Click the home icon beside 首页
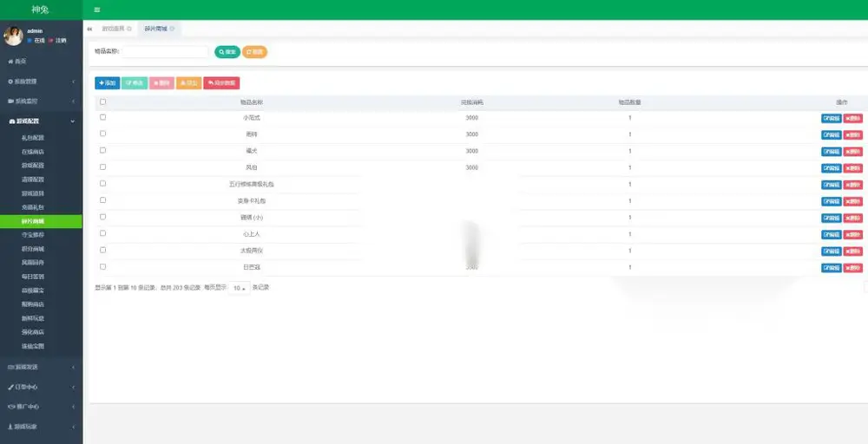The width and height of the screenshot is (868, 444). coord(10,62)
